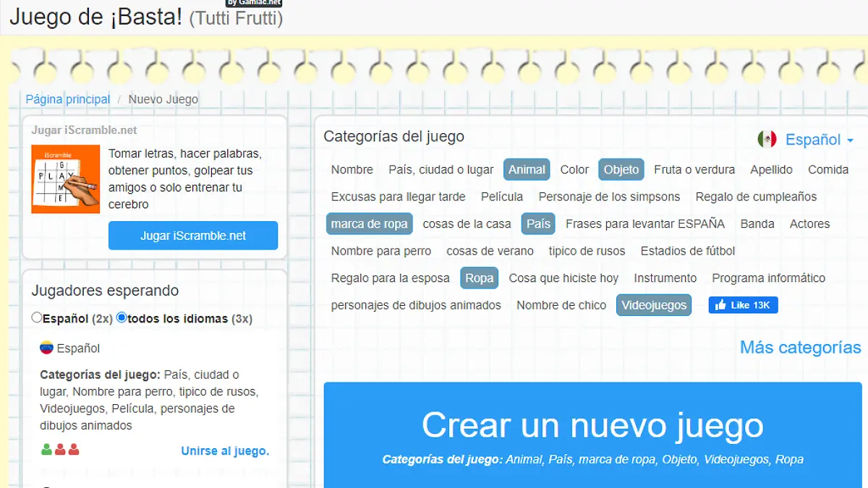Image resolution: width=868 pixels, height=488 pixels.
Task: Enable the Fruta o verdura category
Action: tap(694, 170)
